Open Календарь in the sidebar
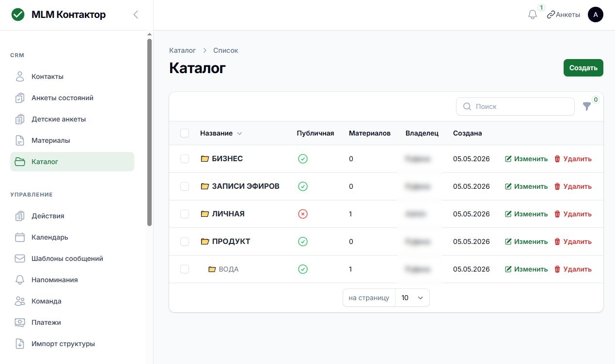This screenshot has height=364, width=615. [x=72, y=237]
